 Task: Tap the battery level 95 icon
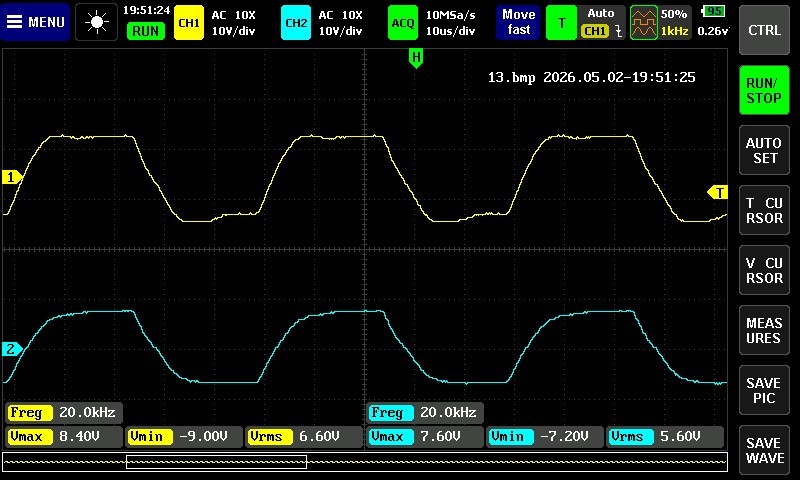point(714,11)
